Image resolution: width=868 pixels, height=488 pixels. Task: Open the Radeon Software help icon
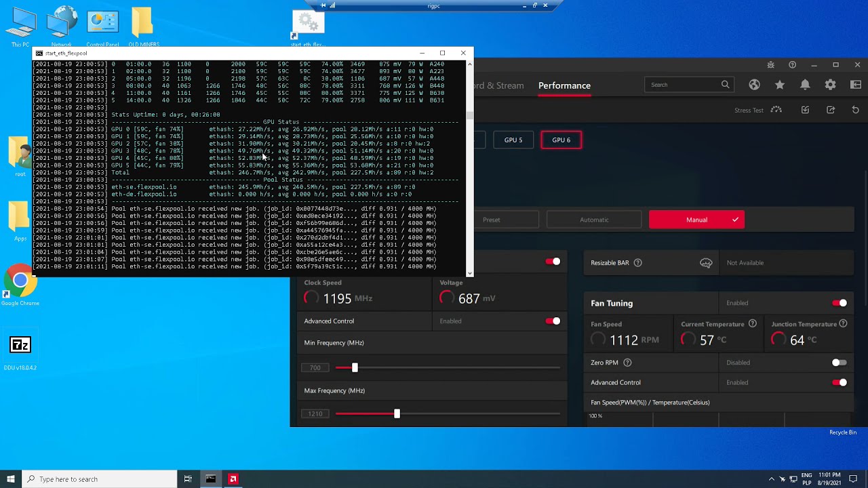(x=792, y=65)
